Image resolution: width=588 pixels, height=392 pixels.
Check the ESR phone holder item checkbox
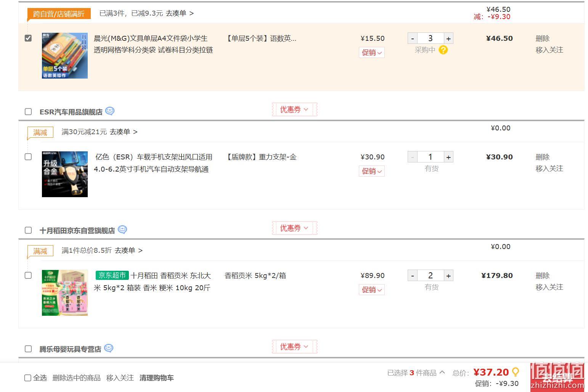[28, 157]
